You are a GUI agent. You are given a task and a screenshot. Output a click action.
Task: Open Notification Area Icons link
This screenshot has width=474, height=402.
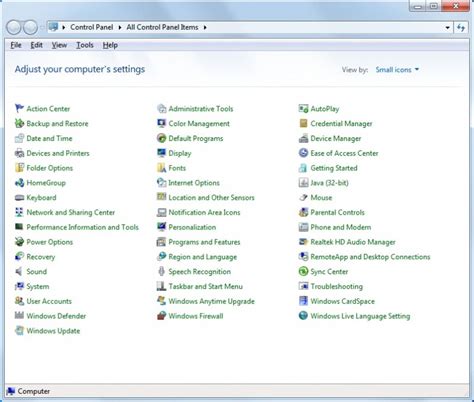[x=204, y=212]
